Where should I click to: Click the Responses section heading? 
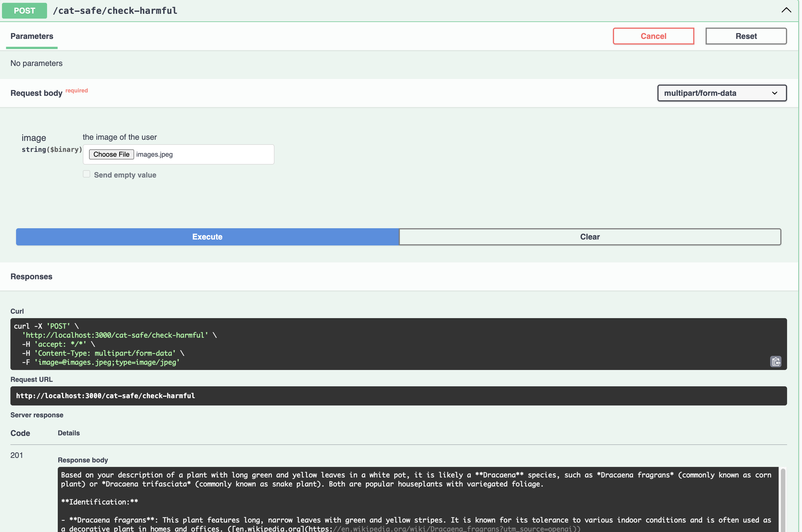click(x=32, y=276)
